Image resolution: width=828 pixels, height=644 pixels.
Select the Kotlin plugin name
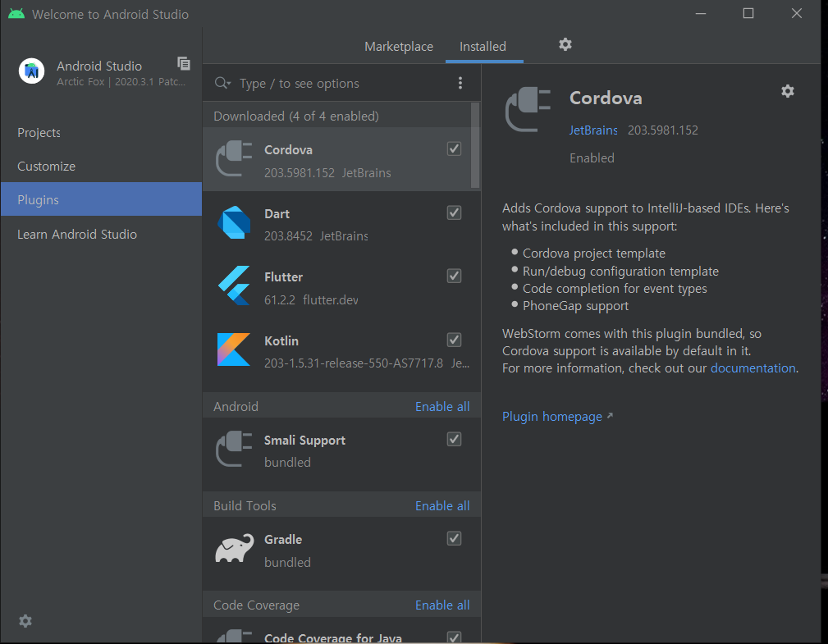(281, 341)
